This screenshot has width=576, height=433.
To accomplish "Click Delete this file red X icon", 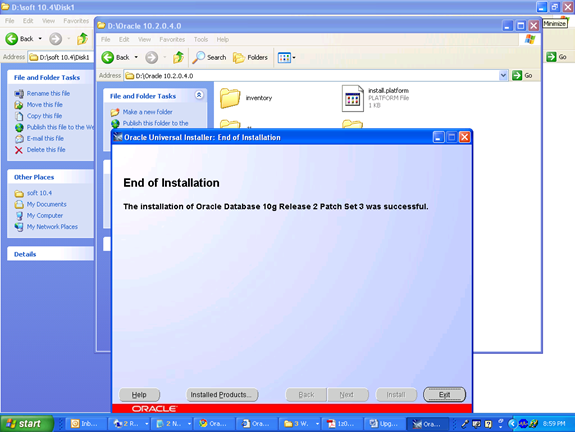I will click(19, 150).
